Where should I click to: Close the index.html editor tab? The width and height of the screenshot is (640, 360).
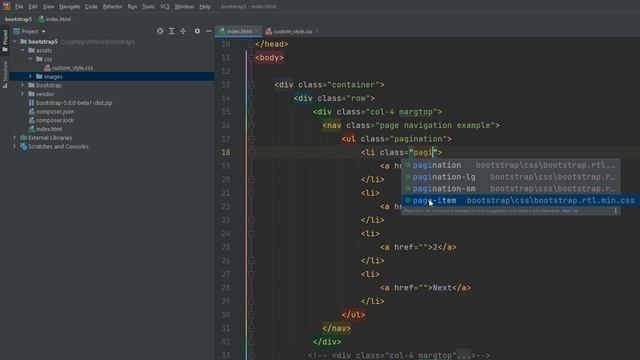[256, 31]
